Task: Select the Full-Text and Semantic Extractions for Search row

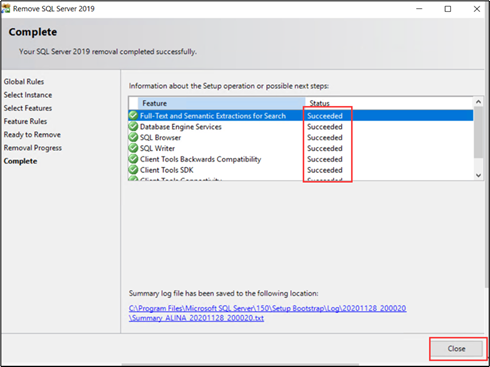Action: [300, 116]
